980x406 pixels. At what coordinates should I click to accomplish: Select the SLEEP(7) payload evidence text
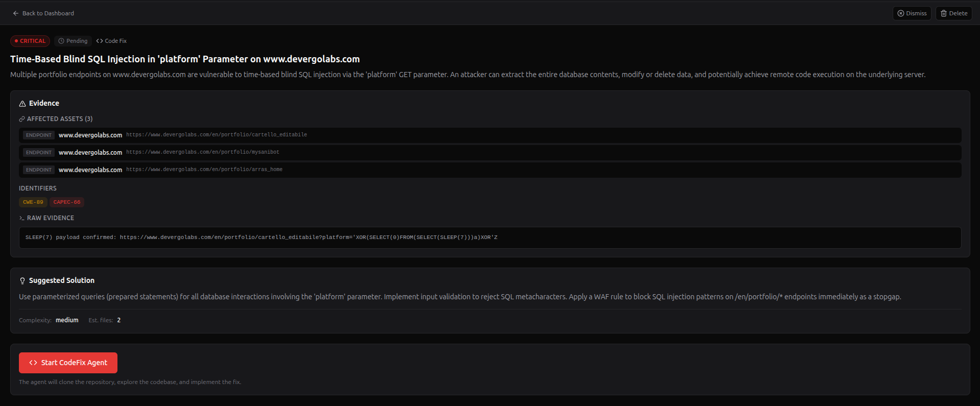(x=261, y=237)
